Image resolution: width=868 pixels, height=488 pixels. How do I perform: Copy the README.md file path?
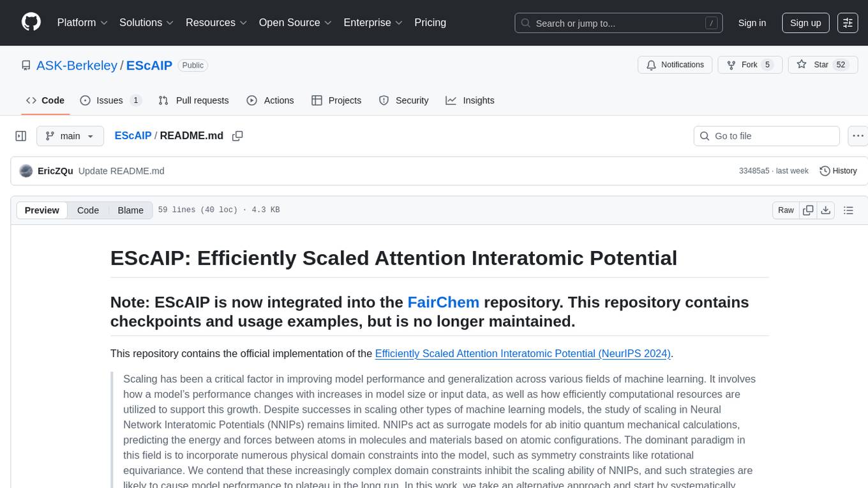237,136
